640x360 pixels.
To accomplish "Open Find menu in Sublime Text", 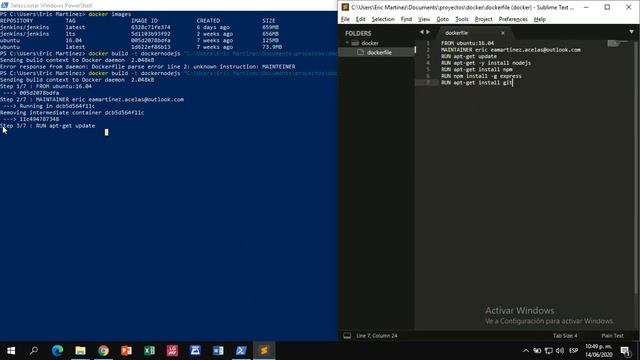I will point(406,19).
